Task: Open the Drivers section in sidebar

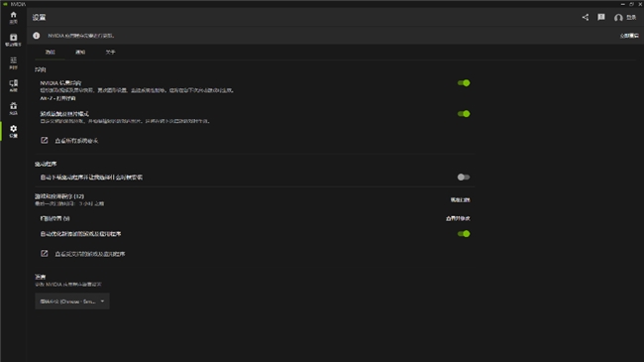Action: click(13, 40)
